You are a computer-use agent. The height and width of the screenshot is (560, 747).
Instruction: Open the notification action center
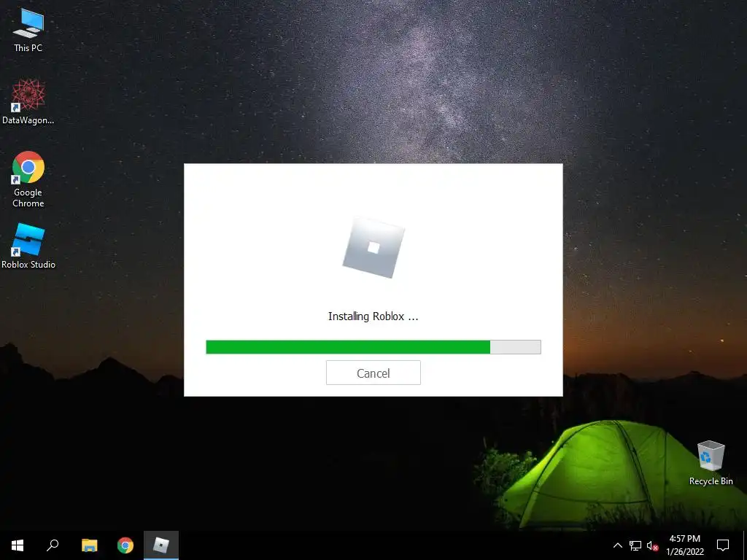pos(723,545)
